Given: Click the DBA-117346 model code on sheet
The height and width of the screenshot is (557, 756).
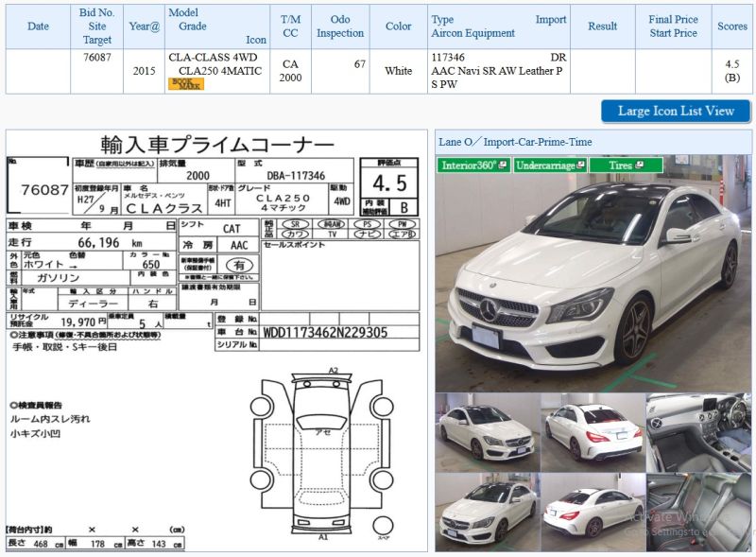Looking at the screenshot, I should (x=296, y=176).
